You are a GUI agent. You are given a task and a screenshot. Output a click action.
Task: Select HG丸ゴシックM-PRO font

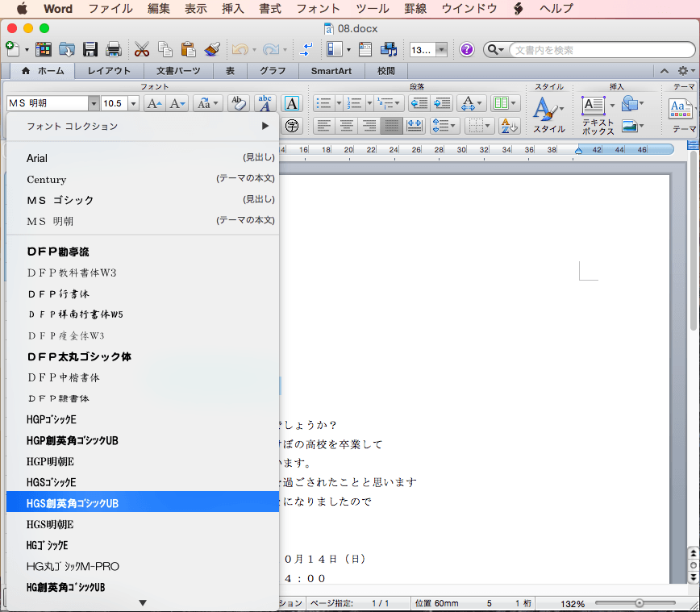tap(143, 567)
